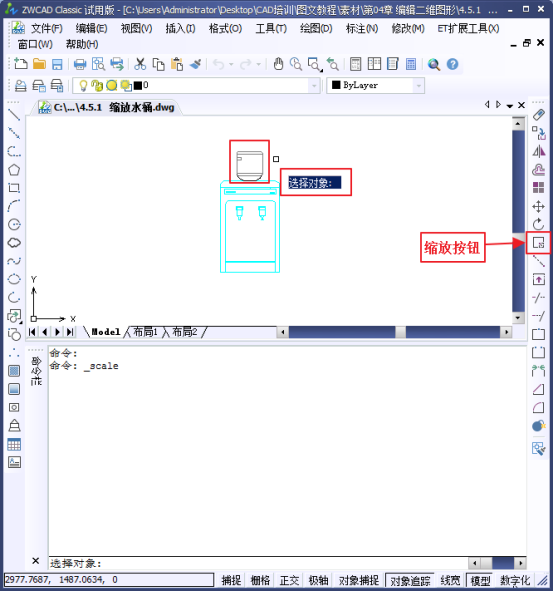Select the Revision Cloud tool
This screenshot has height=591, width=554.
click(14, 243)
